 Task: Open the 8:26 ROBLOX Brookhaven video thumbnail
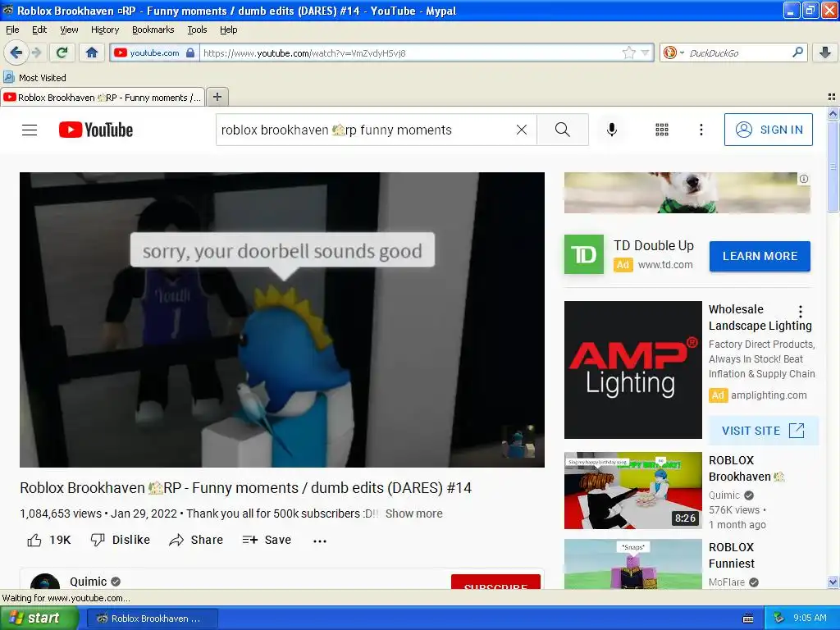coord(632,491)
